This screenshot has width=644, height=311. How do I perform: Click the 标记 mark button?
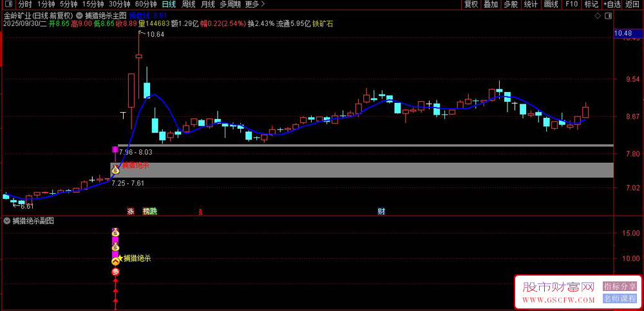(591, 5)
